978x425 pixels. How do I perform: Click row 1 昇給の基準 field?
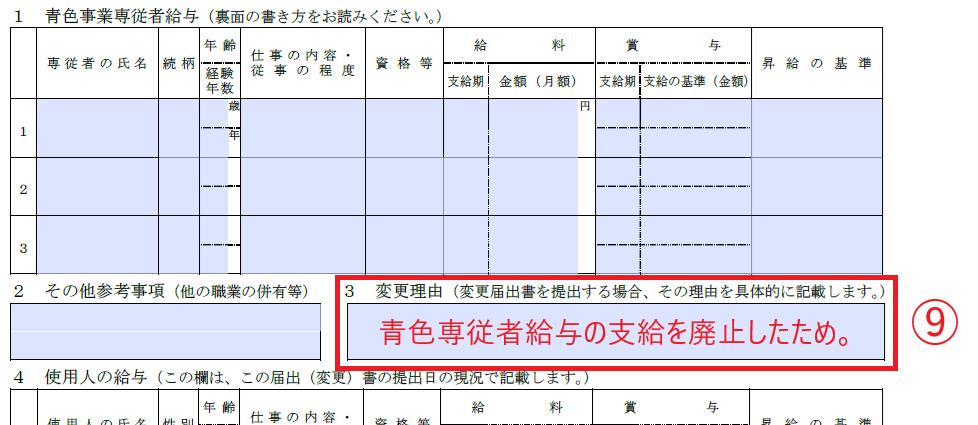click(816, 128)
